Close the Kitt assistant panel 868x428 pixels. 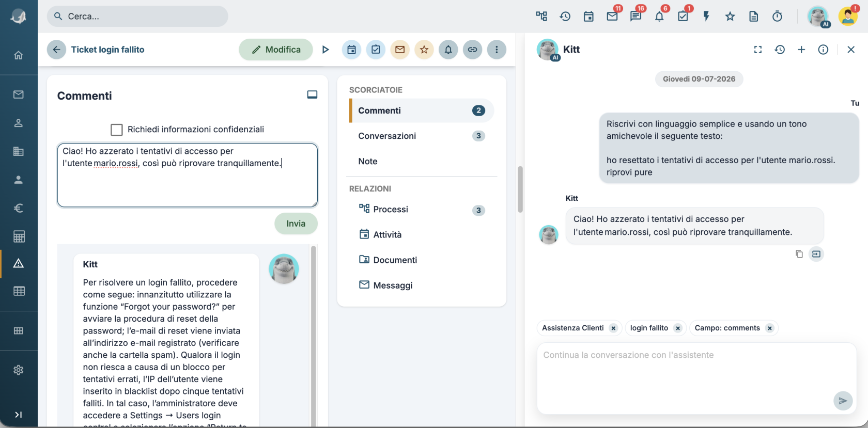851,50
